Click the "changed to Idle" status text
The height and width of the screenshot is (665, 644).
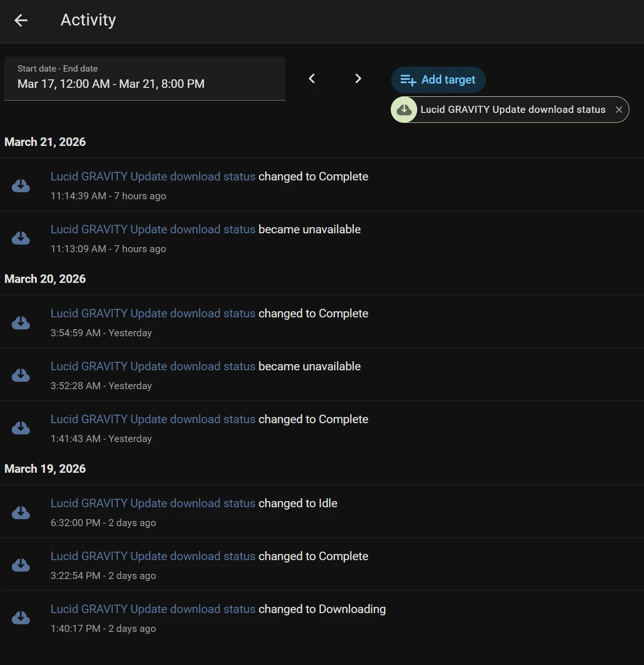[298, 503]
